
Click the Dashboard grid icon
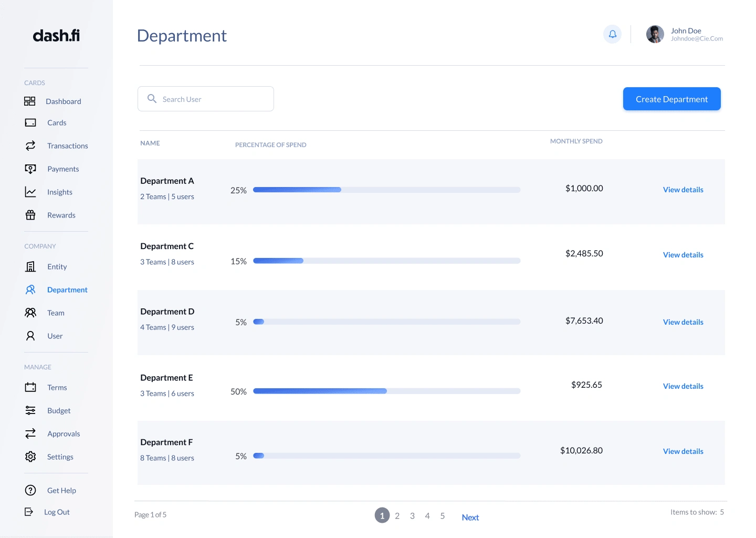point(30,101)
